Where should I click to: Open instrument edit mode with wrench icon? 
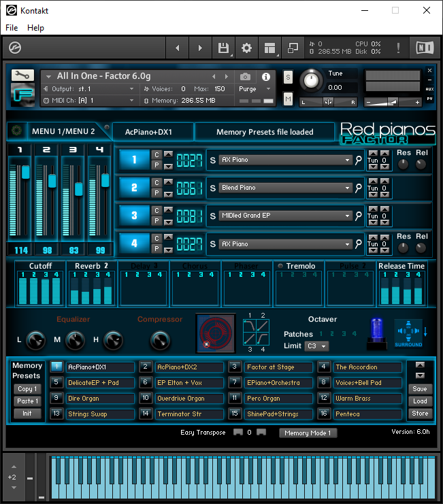pyautogui.click(x=22, y=75)
